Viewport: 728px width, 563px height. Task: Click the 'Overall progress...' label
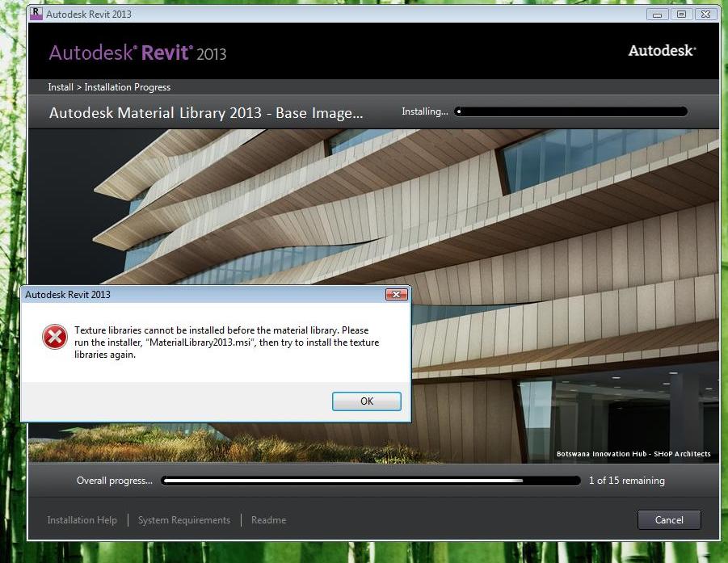pyautogui.click(x=114, y=481)
